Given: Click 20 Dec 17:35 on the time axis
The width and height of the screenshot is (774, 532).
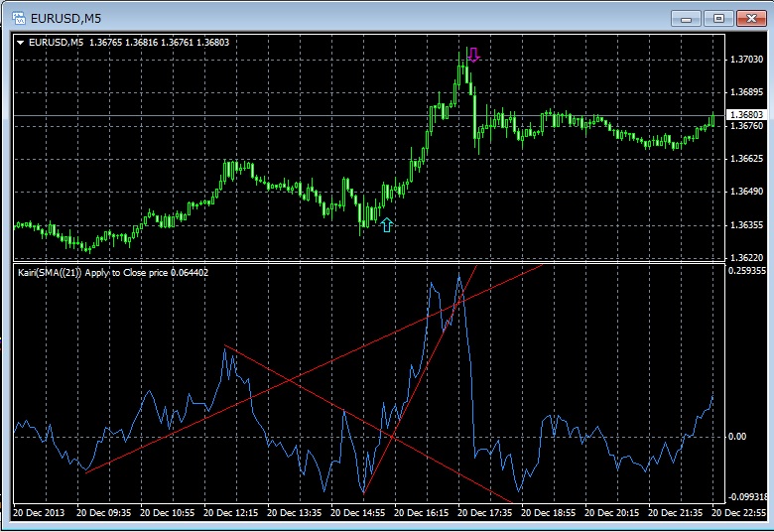Looking at the screenshot, I should point(491,513).
